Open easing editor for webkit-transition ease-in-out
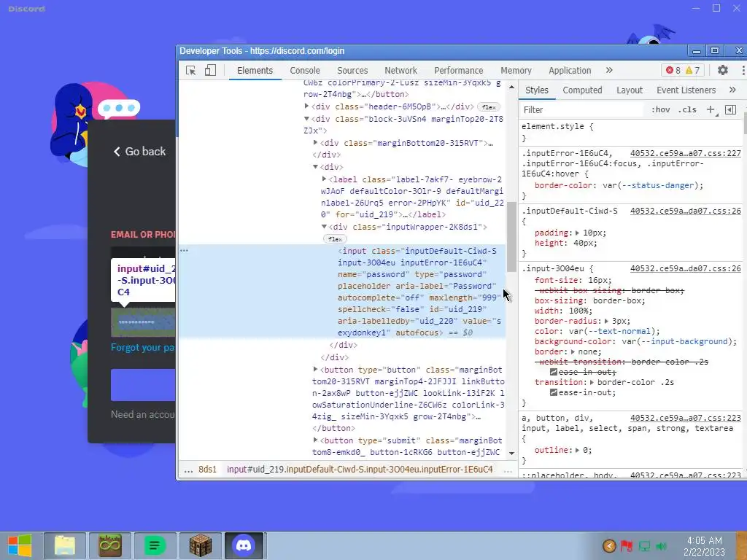Viewport: 747px width, 560px height. [x=554, y=372]
